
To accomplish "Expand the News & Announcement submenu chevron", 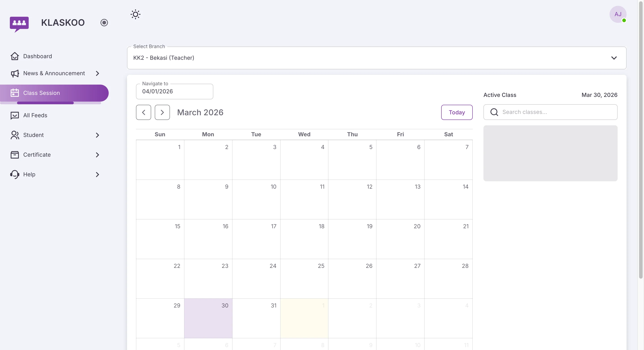I will click(x=97, y=73).
